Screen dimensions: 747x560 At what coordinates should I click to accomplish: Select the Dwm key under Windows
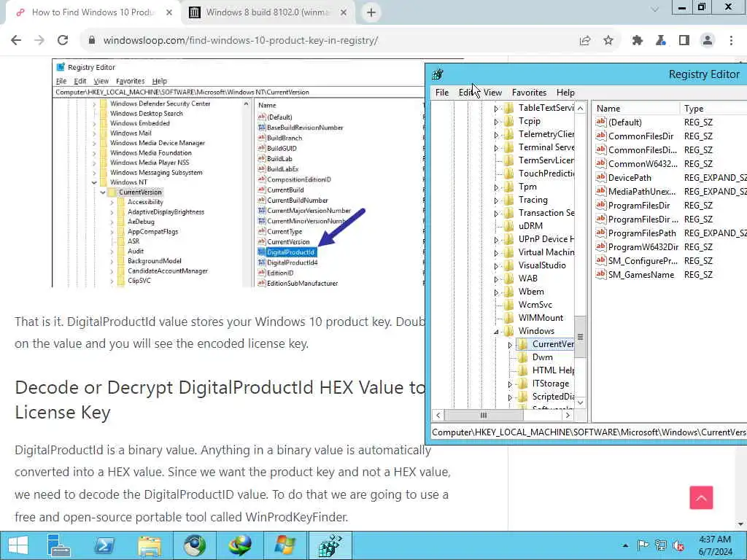pyautogui.click(x=542, y=357)
